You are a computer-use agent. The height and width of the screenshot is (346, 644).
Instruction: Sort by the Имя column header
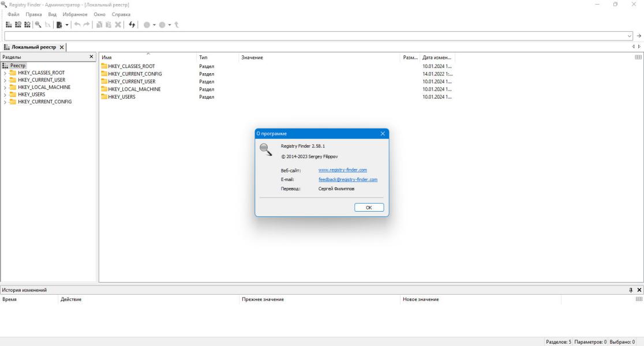point(148,58)
